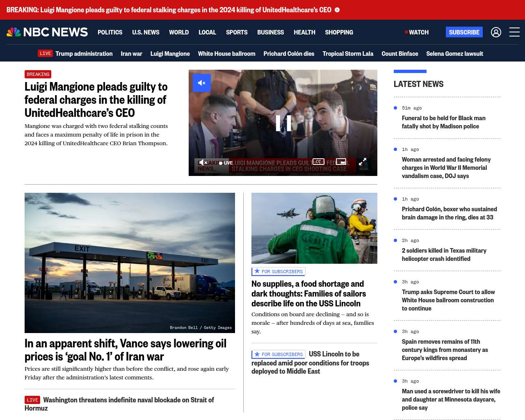Open the Selena Gomez lawsuit topic
This screenshot has width=525, height=420.
point(454,53)
